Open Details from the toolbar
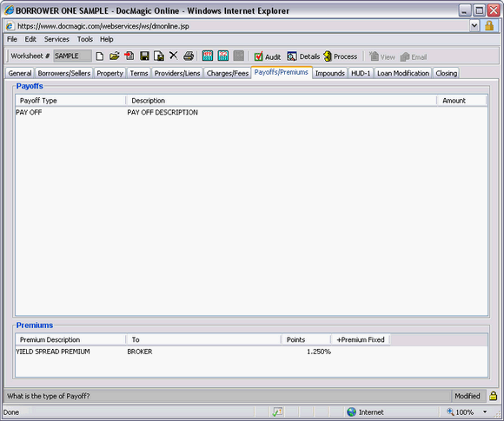 click(x=303, y=56)
